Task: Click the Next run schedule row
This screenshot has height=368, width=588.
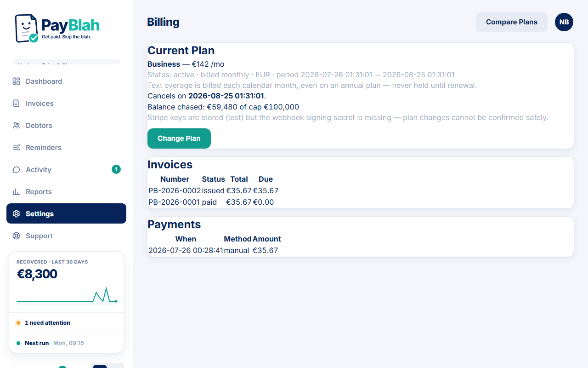Action: pos(66,343)
